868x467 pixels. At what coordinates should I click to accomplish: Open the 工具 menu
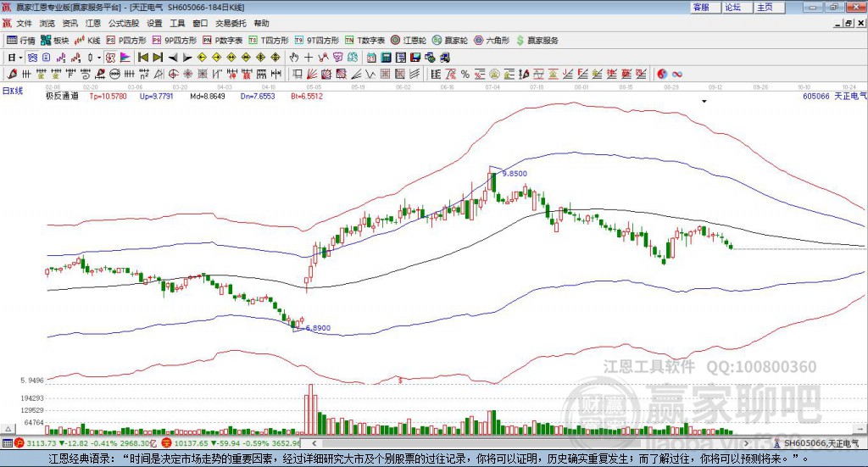[177, 23]
